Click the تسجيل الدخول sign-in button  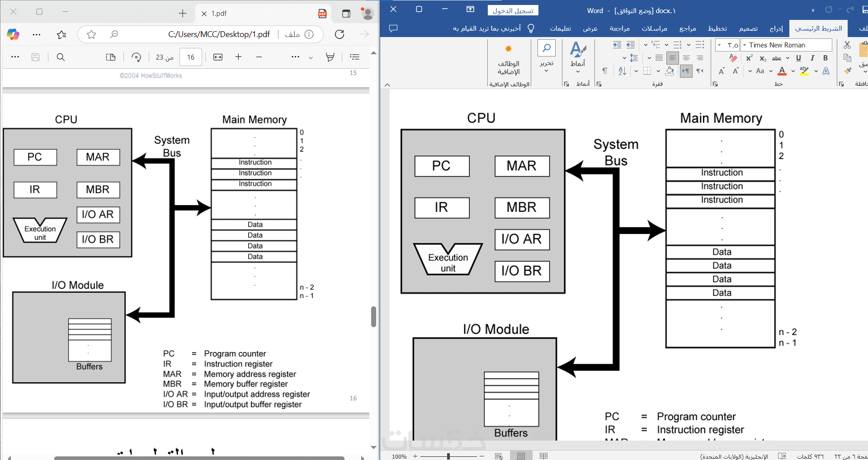(513, 10)
